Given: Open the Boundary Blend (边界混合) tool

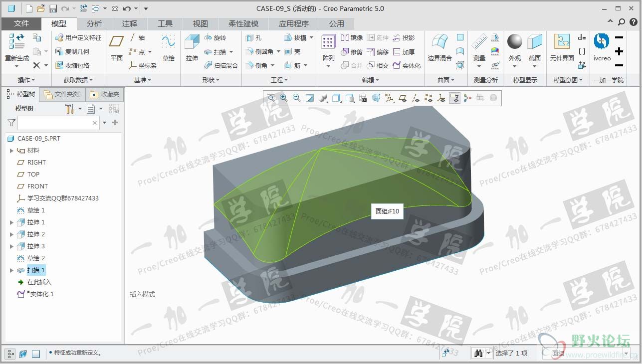Looking at the screenshot, I should click(439, 47).
